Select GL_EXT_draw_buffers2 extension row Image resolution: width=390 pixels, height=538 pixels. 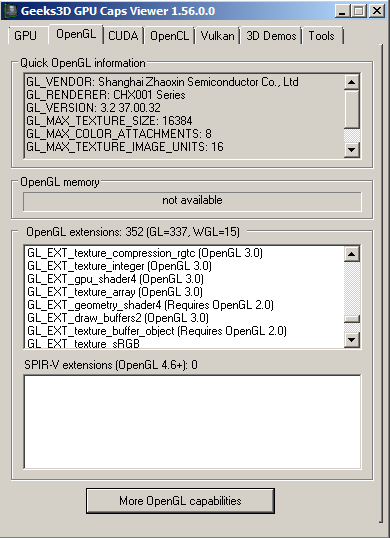pyautogui.click(x=118, y=318)
